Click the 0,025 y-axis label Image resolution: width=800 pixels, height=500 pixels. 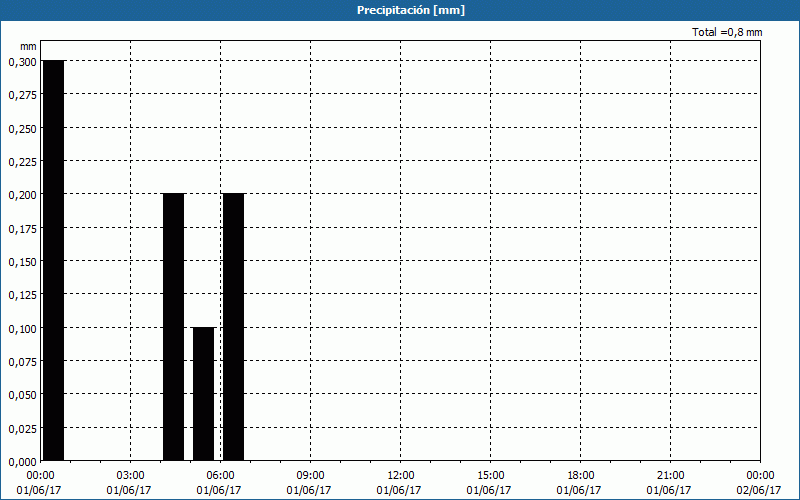tap(22, 429)
